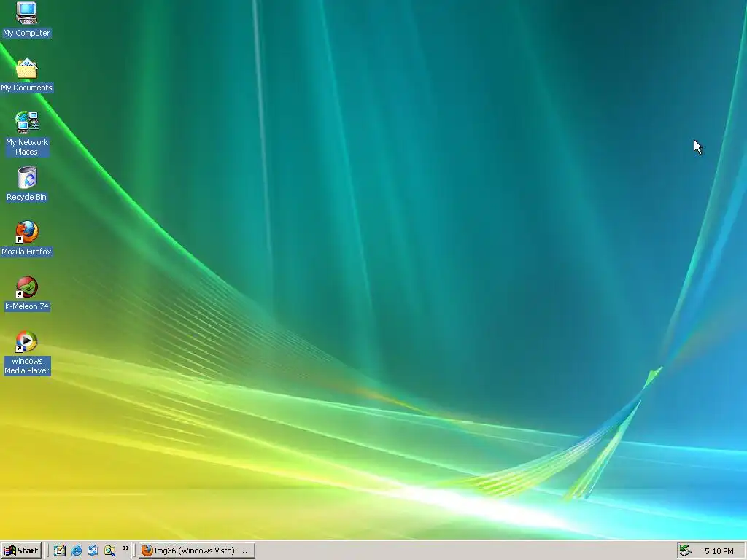Expand the Quick Launch overflow chevron

click(125, 548)
